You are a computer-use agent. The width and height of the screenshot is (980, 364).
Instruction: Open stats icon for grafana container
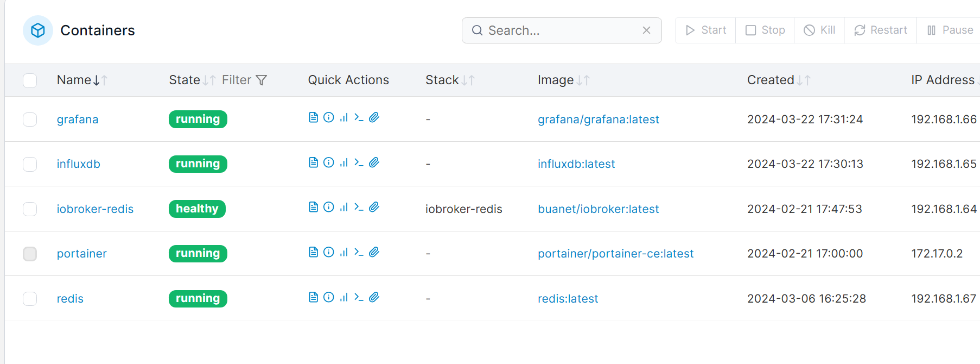[x=343, y=117]
